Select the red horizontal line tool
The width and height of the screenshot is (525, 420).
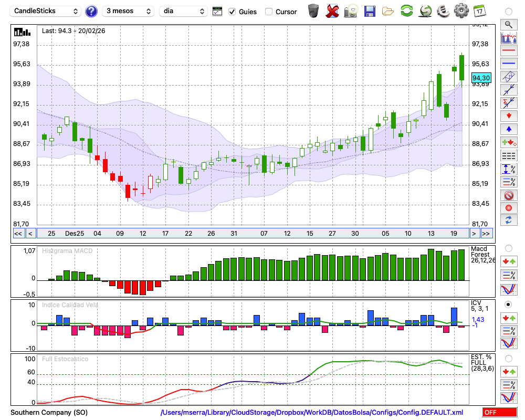click(509, 50)
